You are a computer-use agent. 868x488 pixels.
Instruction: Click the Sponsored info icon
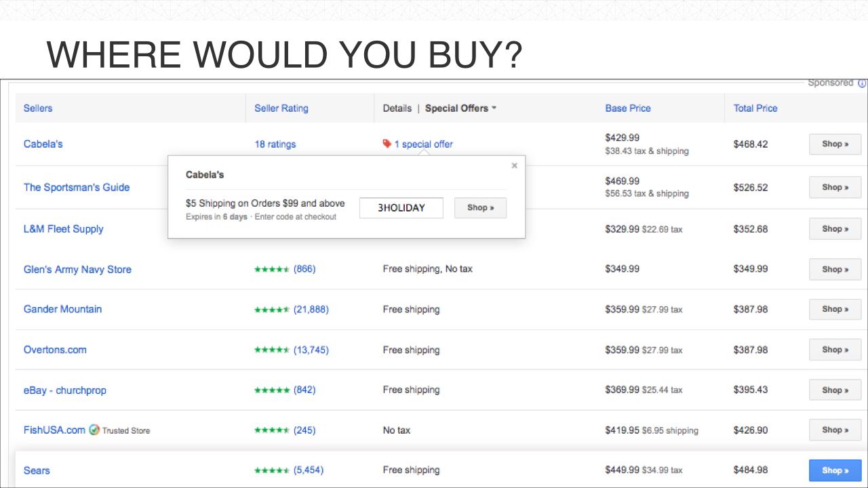tap(862, 83)
